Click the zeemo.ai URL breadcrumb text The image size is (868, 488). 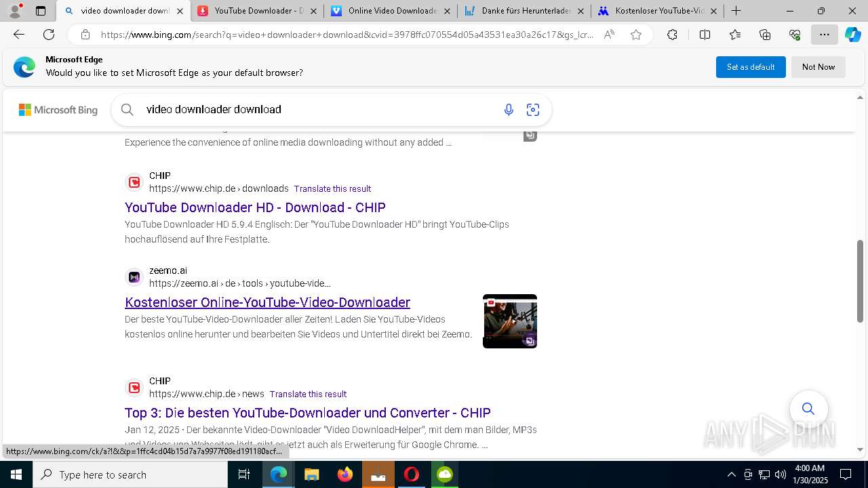[x=240, y=283]
